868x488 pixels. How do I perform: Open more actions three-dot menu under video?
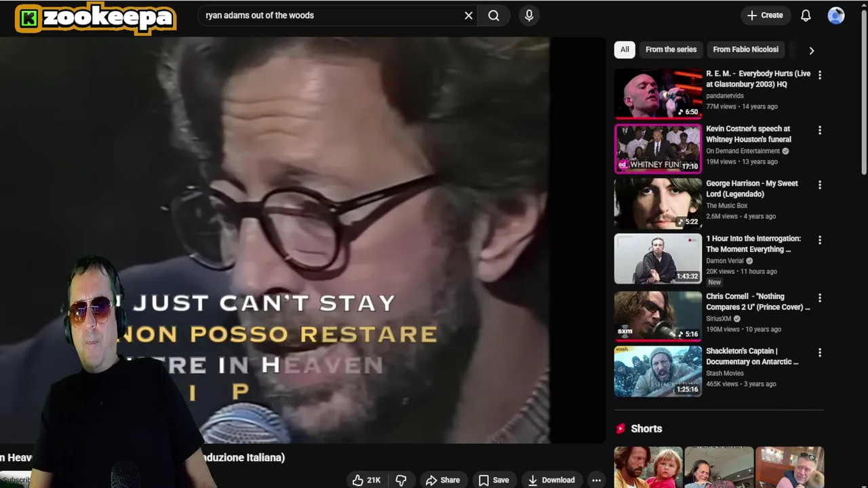[596, 480]
